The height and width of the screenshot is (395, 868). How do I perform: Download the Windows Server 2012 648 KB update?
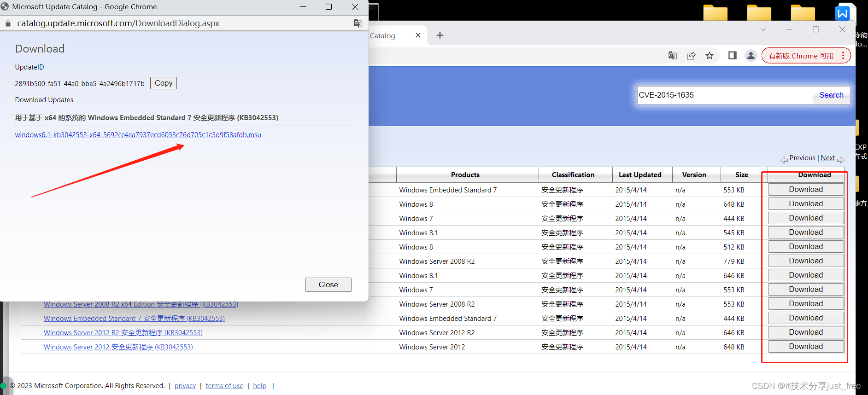click(x=806, y=347)
